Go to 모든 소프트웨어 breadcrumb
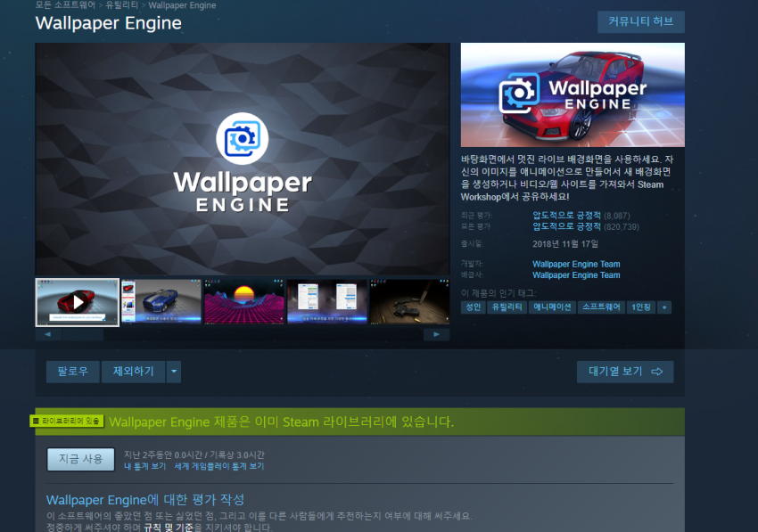 coord(65,5)
